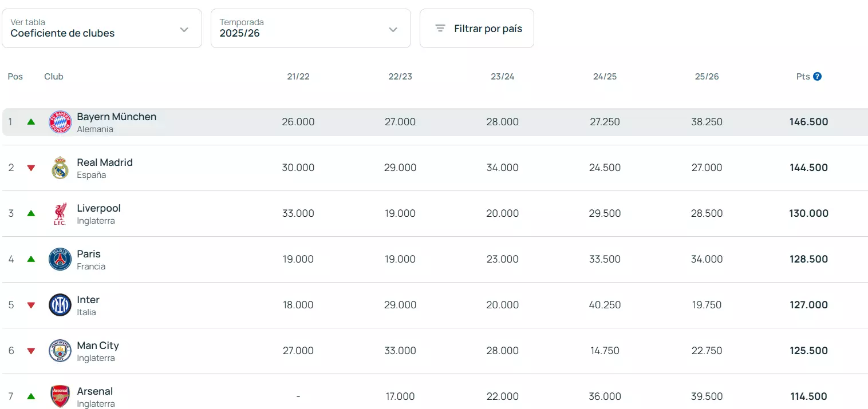This screenshot has width=868, height=409.
Task: Click red down arrow next to Man City
Action: point(31,351)
